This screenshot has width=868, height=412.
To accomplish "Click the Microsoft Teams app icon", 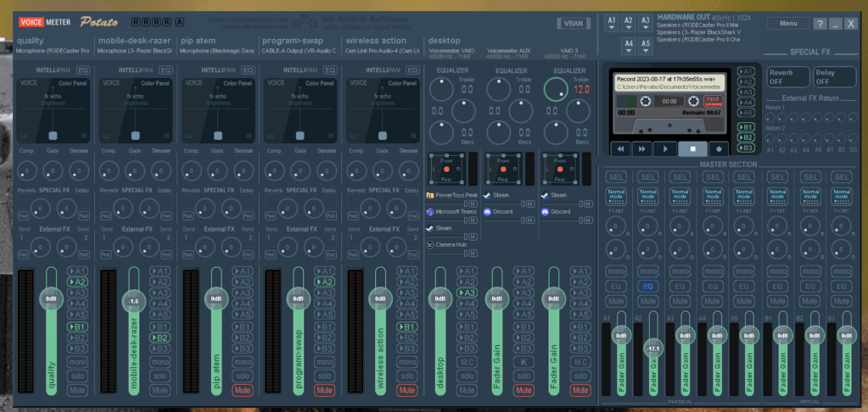I will tap(431, 212).
